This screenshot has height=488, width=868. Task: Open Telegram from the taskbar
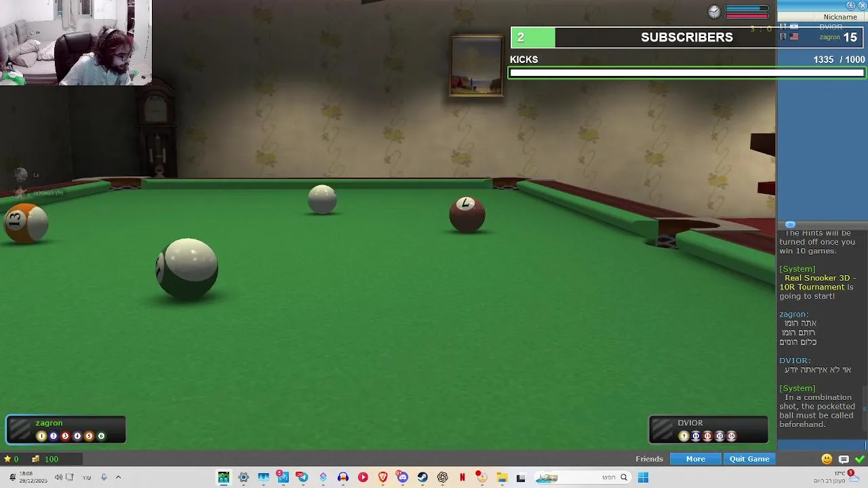point(302,477)
